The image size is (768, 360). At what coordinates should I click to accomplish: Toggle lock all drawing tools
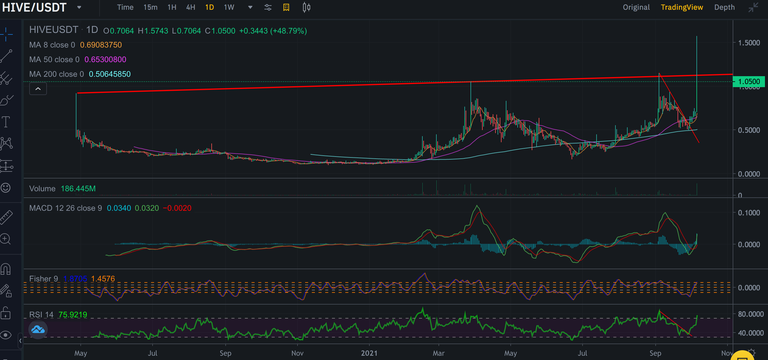click(x=6, y=312)
